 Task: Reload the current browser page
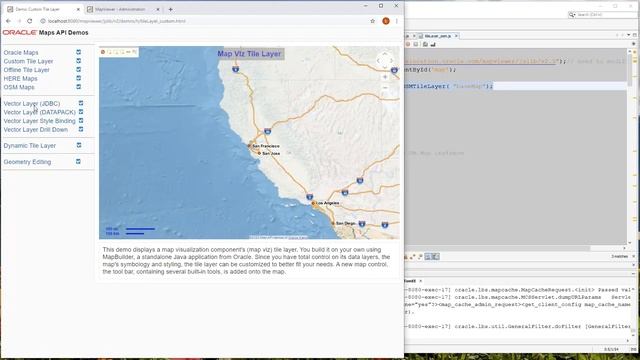(29, 21)
